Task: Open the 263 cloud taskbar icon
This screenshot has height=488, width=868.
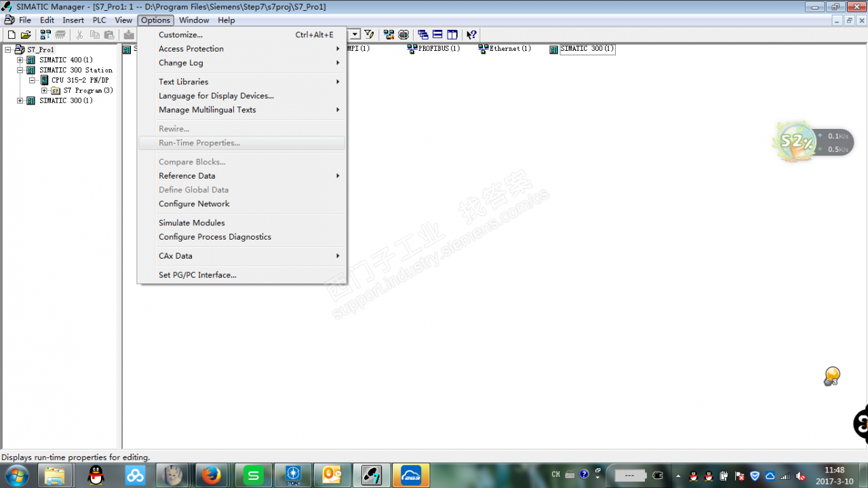Action: point(411,474)
